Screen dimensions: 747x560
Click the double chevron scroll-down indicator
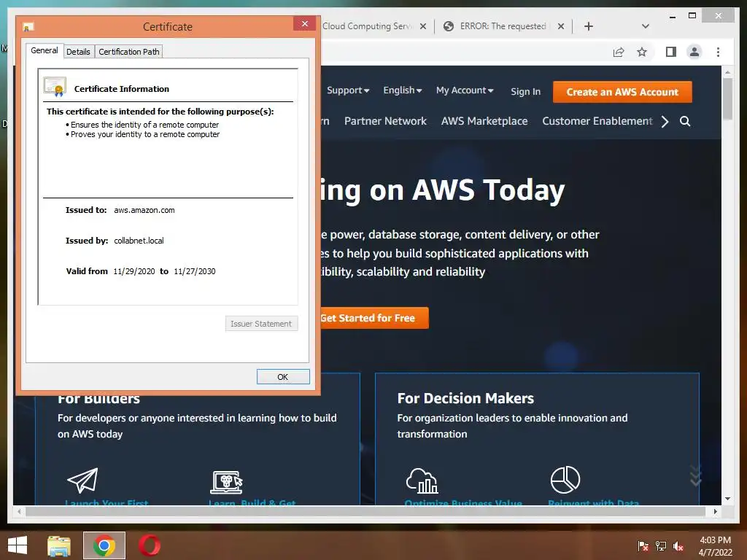695,475
